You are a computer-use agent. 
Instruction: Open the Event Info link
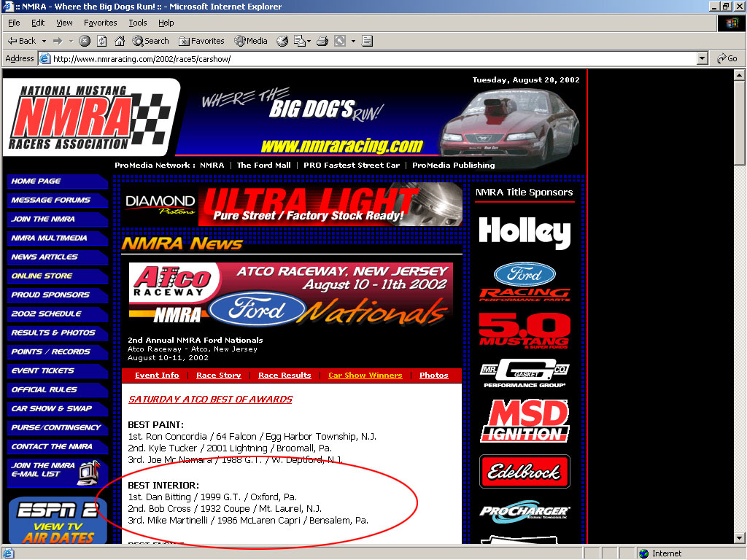pyautogui.click(x=157, y=376)
